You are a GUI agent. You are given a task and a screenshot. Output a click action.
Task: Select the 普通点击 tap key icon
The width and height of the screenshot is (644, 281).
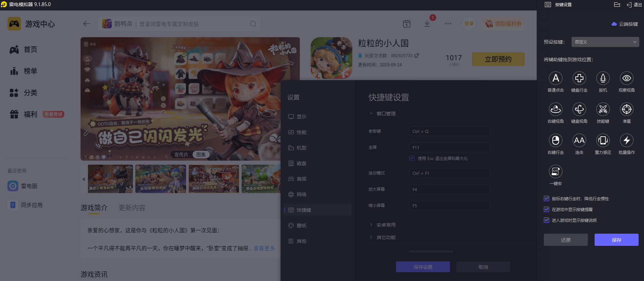[x=555, y=78]
